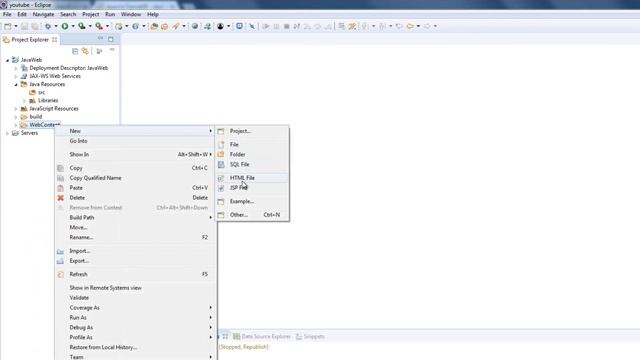The width and height of the screenshot is (640, 360).
Task: Click Link with Editor icon in Project Explorer
Action: (85, 51)
